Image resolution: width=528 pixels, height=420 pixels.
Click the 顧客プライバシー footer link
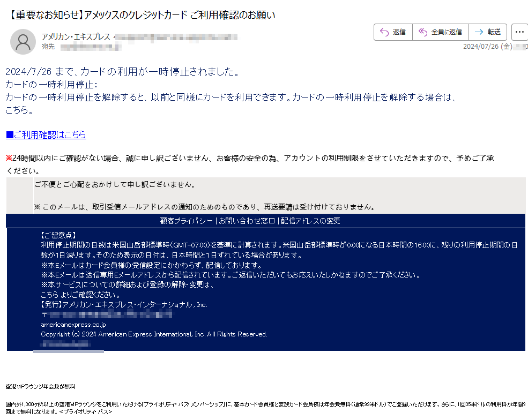coord(187,221)
